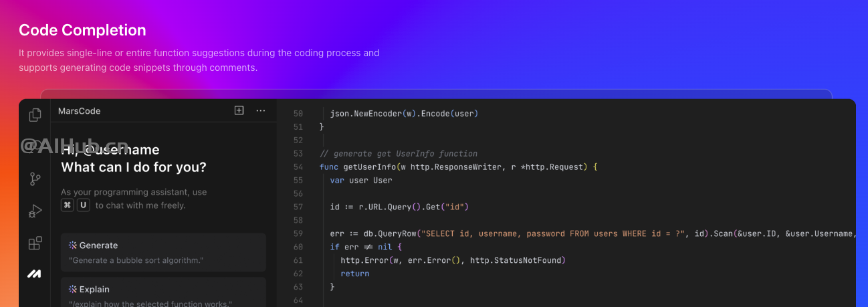Click the json.NewEncoder line of code
The height and width of the screenshot is (307, 868).
[404, 114]
